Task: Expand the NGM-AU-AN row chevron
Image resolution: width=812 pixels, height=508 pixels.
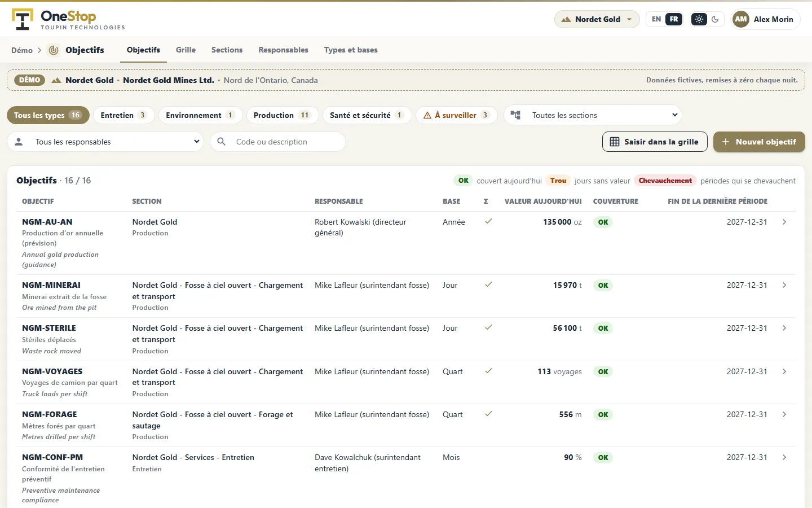Action: (784, 222)
